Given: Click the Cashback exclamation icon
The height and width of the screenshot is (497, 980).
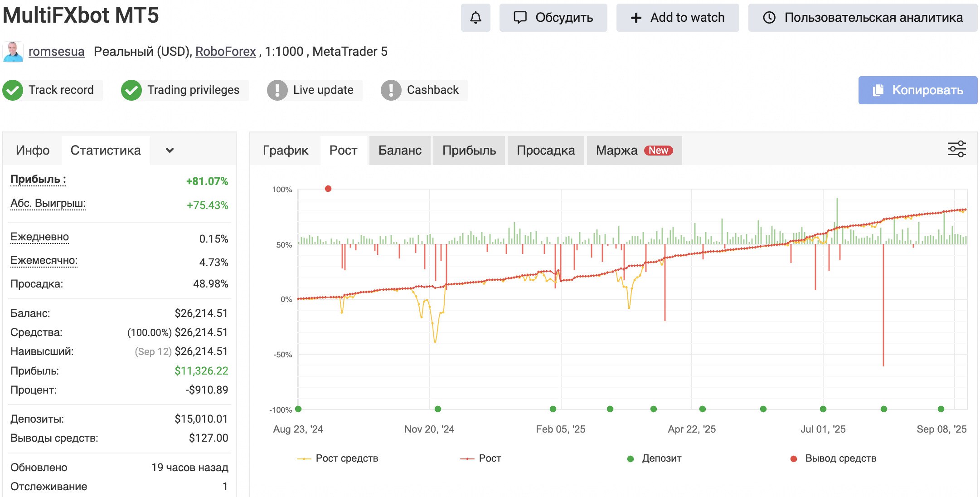Looking at the screenshot, I should click(x=391, y=90).
